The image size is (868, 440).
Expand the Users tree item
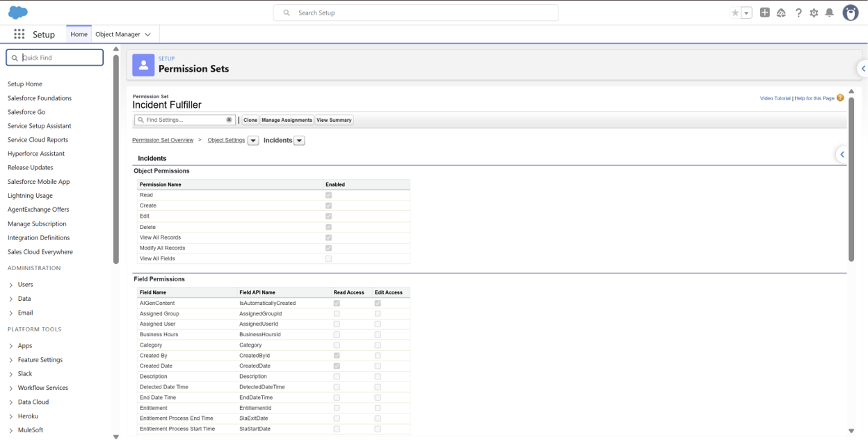pos(11,285)
